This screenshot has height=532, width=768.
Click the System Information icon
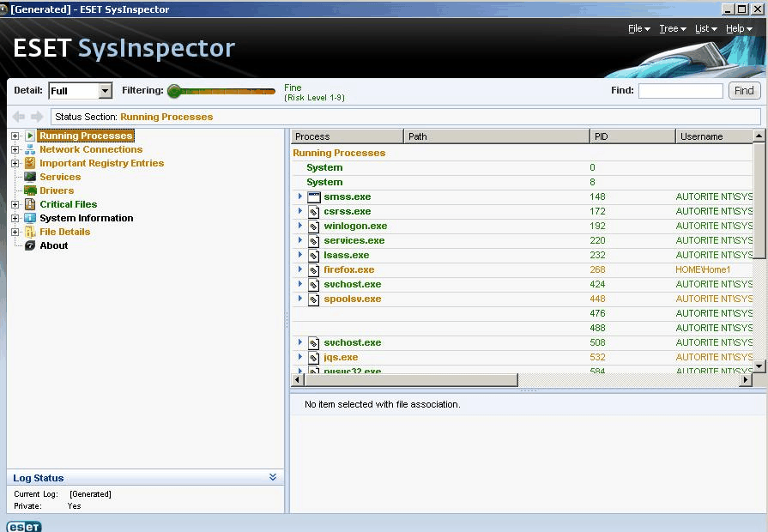30,218
